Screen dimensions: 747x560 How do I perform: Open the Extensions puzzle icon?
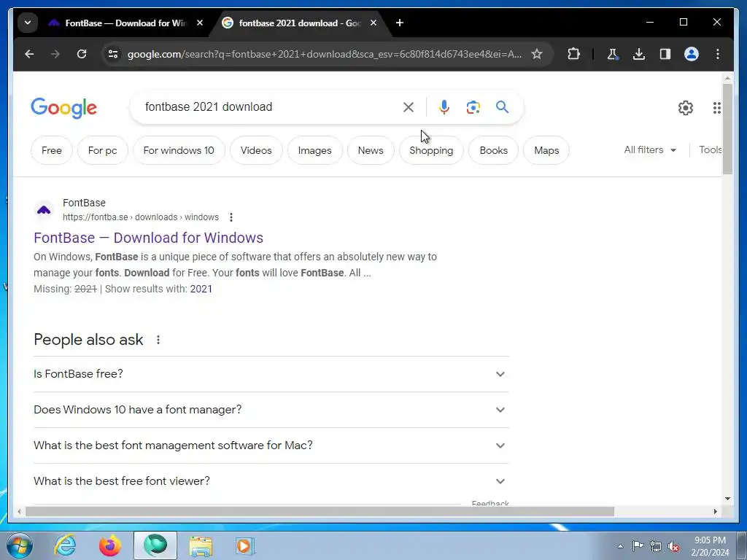tap(573, 54)
